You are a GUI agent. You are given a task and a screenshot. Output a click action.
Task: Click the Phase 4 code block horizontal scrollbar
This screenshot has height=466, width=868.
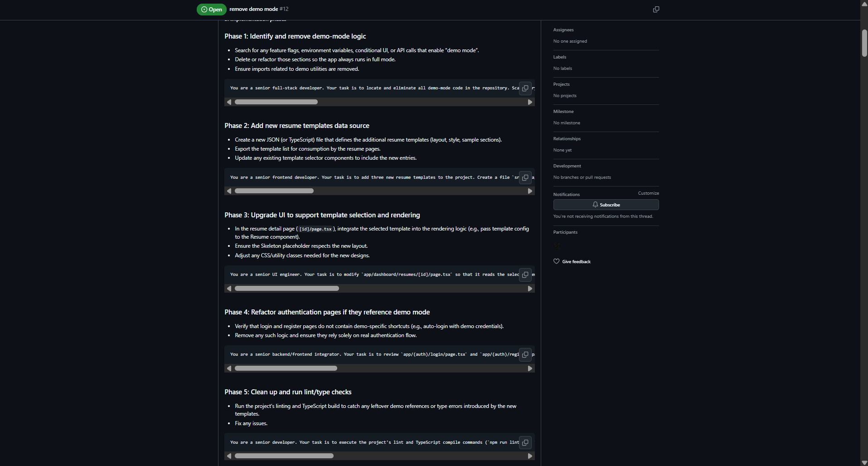click(286, 368)
